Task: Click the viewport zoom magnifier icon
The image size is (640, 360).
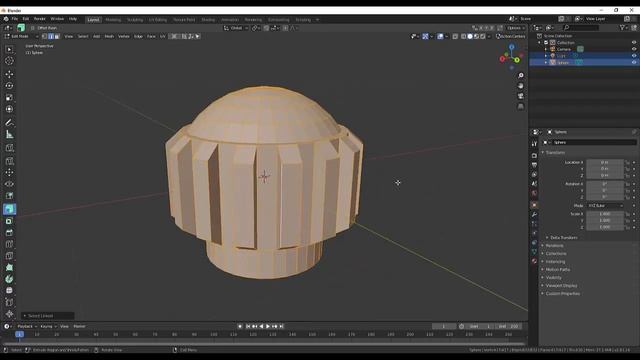Action: click(520, 76)
